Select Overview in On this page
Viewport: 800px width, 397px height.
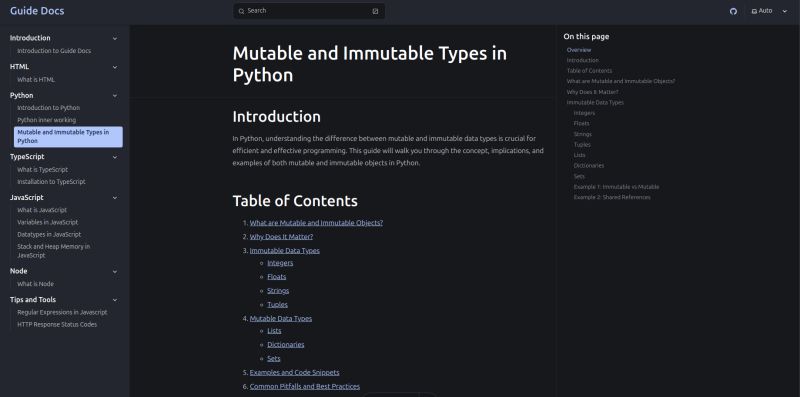pyautogui.click(x=579, y=50)
